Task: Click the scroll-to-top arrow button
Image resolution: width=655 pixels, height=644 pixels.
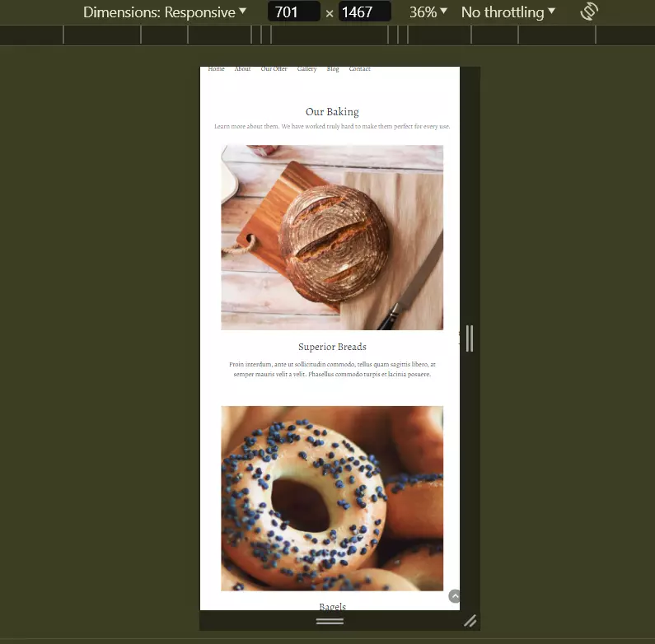Action: click(455, 596)
